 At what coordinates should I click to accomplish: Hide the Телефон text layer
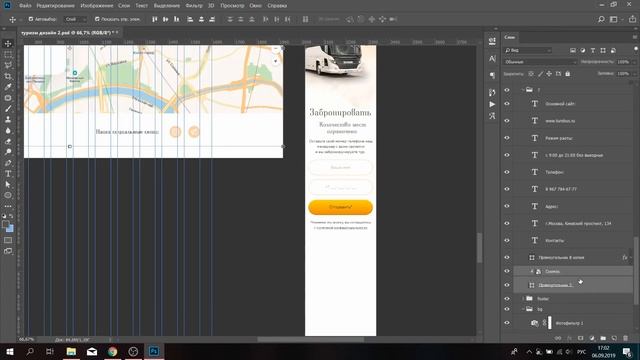tap(507, 172)
